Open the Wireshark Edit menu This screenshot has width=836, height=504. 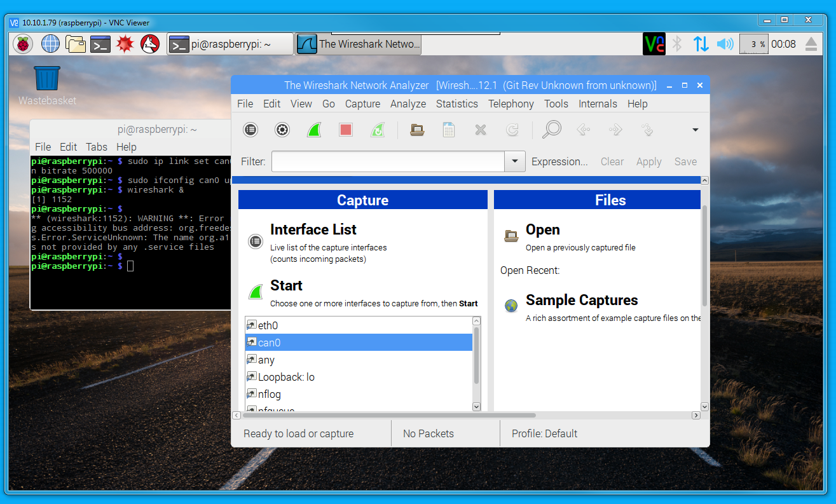click(272, 104)
